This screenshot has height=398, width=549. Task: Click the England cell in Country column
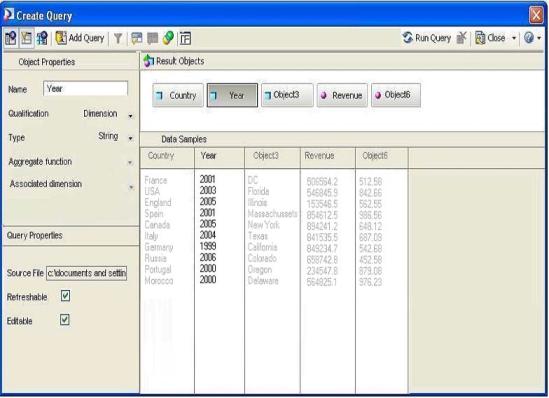tap(158, 203)
